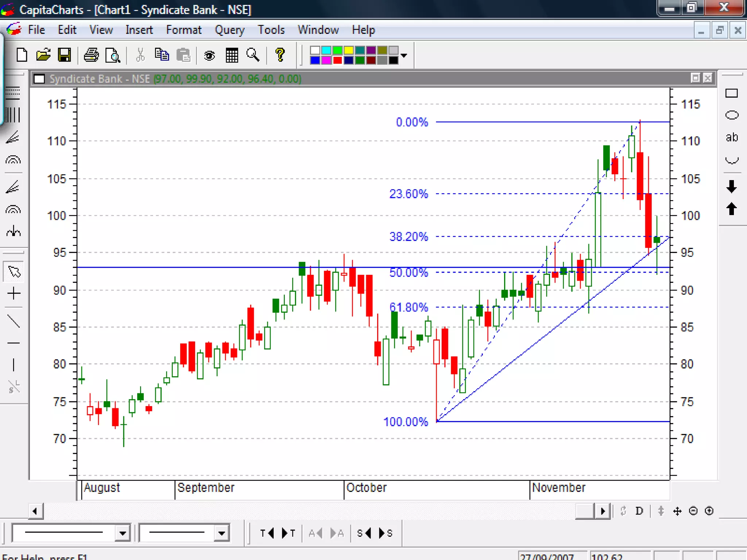Open the Query menu
This screenshot has width=747, height=560.
229,30
